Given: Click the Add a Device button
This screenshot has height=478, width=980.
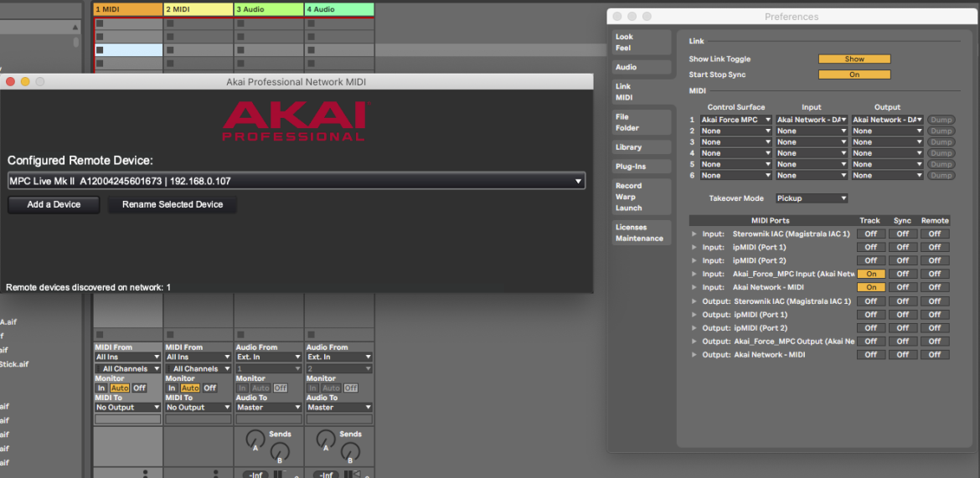Looking at the screenshot, I should tap(54, 204).
